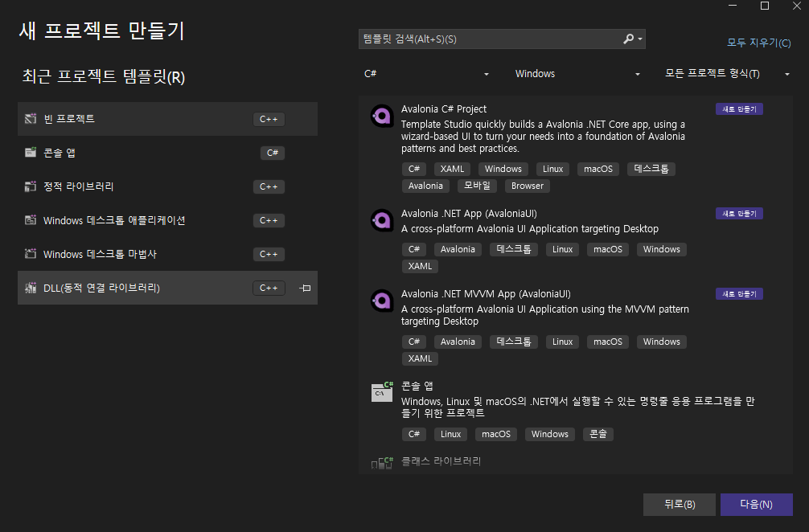
Task: Click the 뒤로(B) button
Action: pyautogui.click(x=679, y=504)
